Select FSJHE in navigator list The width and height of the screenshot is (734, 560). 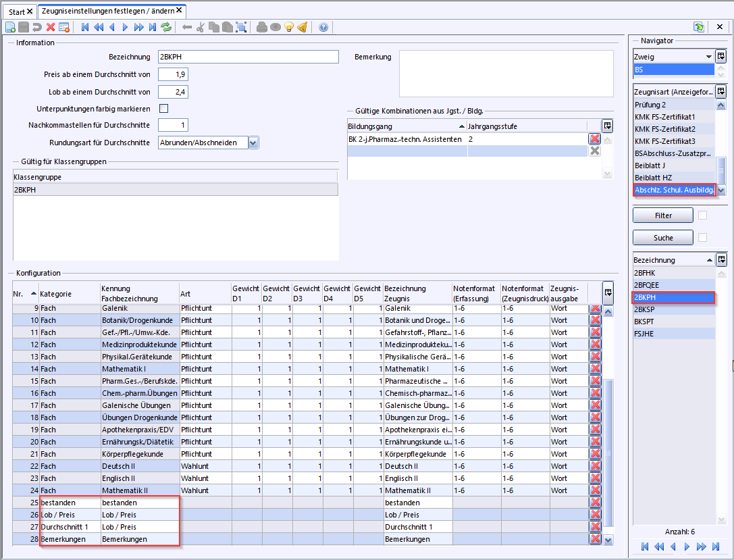[x=674, y=334]
